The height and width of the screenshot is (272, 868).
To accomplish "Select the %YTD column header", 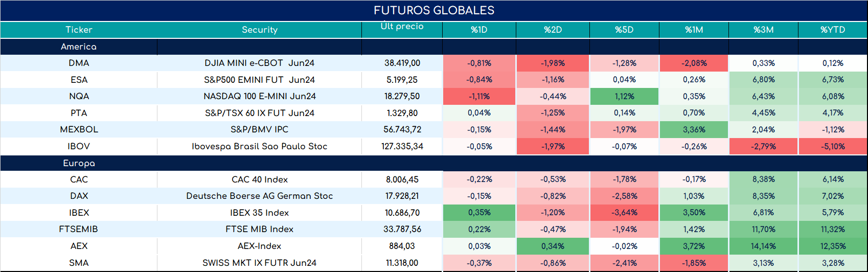I will click(833, 30).
